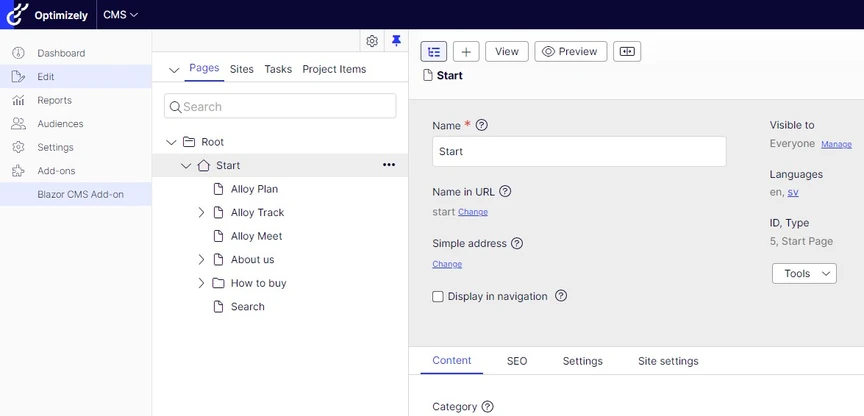Click the sv language link

pos(793,192)
